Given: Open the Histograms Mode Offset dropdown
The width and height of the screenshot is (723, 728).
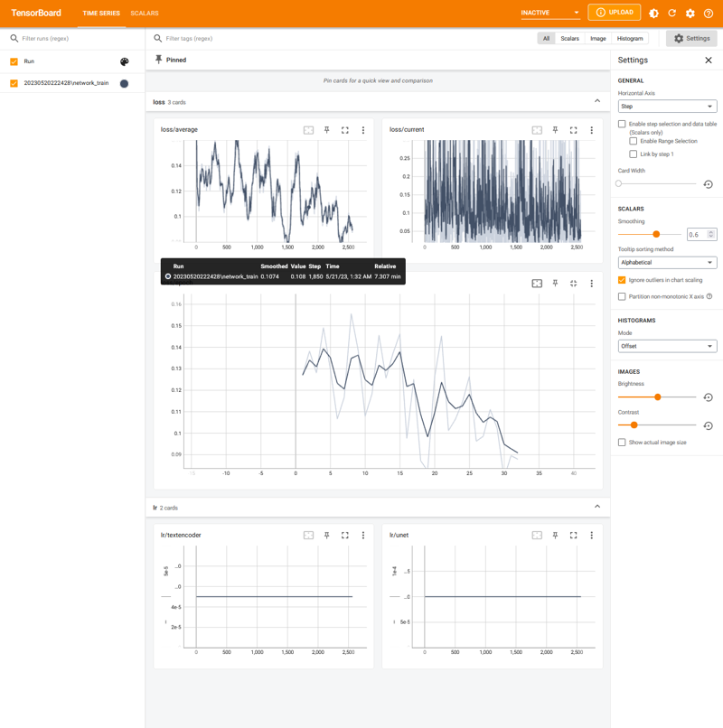Looking at the screenshot, I should pos(667,346).
